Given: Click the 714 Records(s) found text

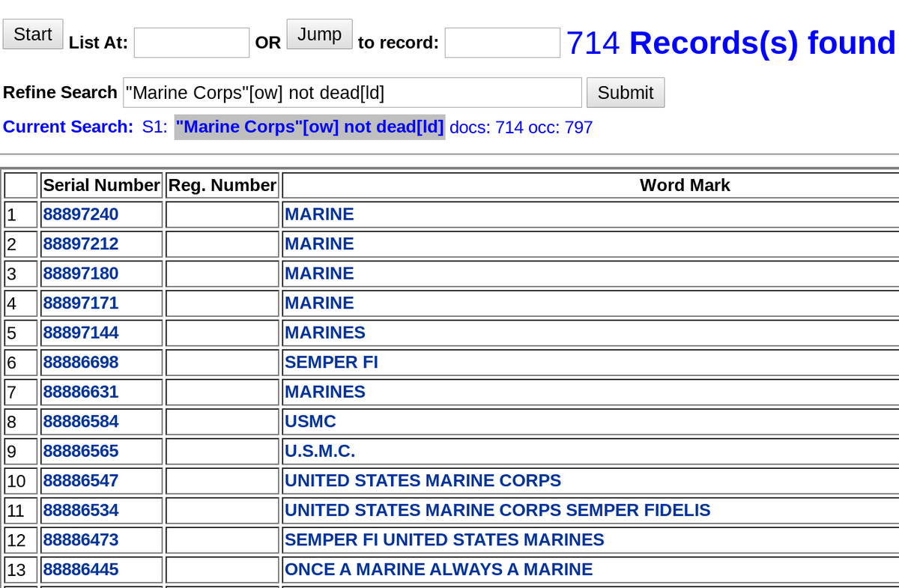Looking at the screenshot, I should point(730,43).
